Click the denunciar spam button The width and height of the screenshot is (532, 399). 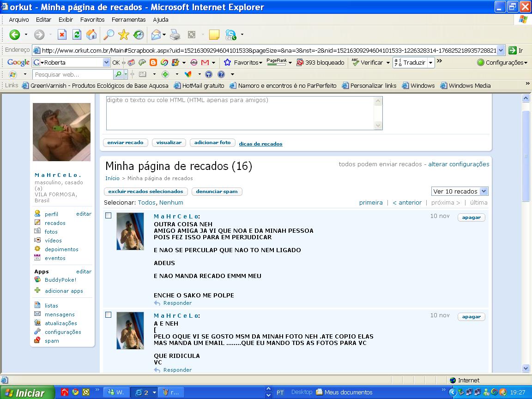pyautogui.click(x=217, y=191)
